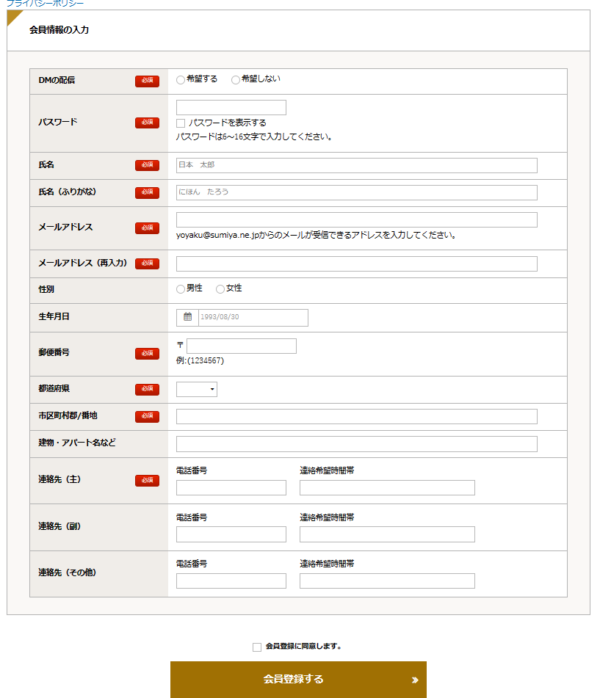Click the 生年月日 date input field

(253, 318)
